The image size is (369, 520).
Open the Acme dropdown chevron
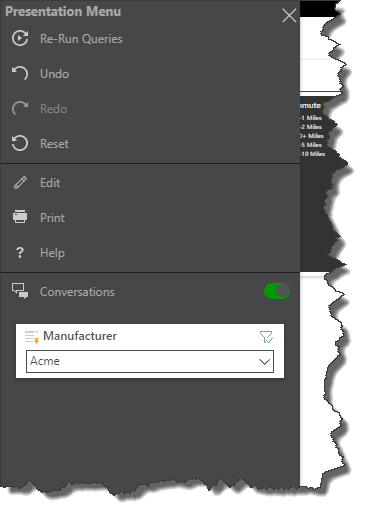click(265, 361)
